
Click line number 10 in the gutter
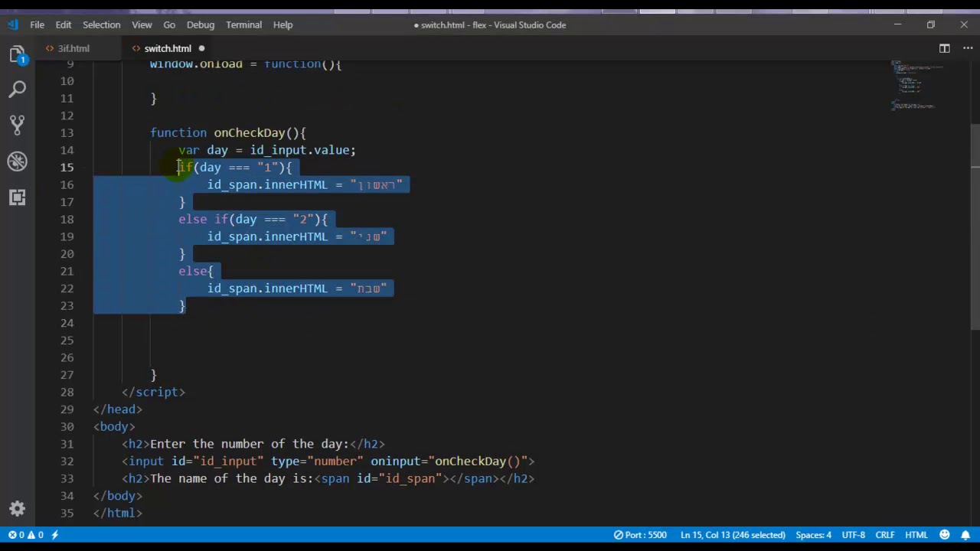[x=67, y=81]
